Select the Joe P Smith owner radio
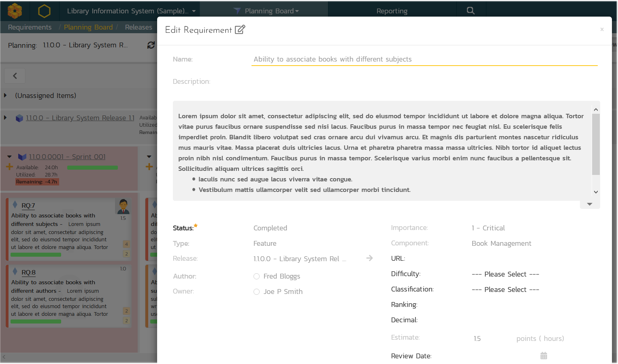 click(256, 292)
